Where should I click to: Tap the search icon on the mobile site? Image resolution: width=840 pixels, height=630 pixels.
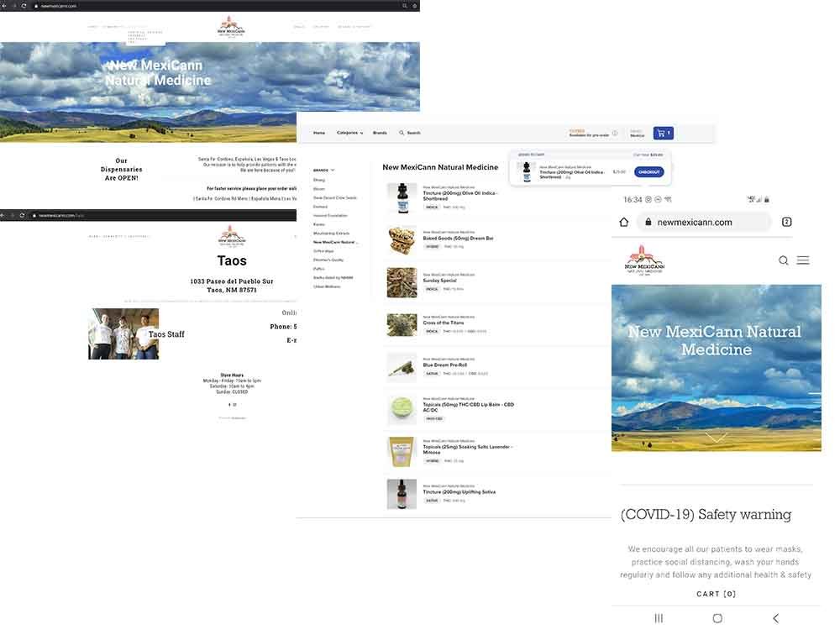pos(783,260)
